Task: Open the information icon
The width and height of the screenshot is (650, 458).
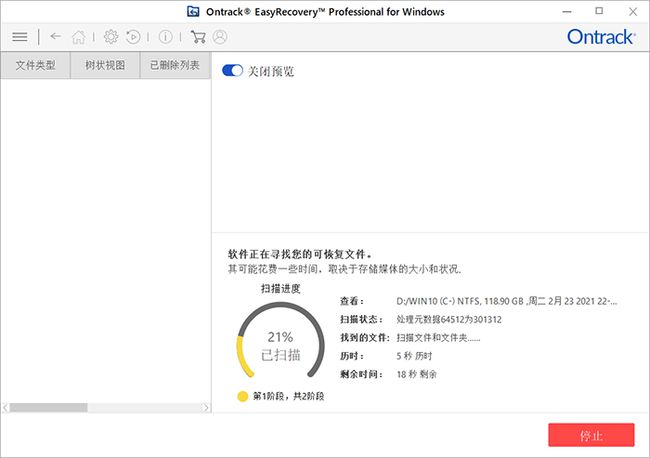Action: click(x=165, y=37)
